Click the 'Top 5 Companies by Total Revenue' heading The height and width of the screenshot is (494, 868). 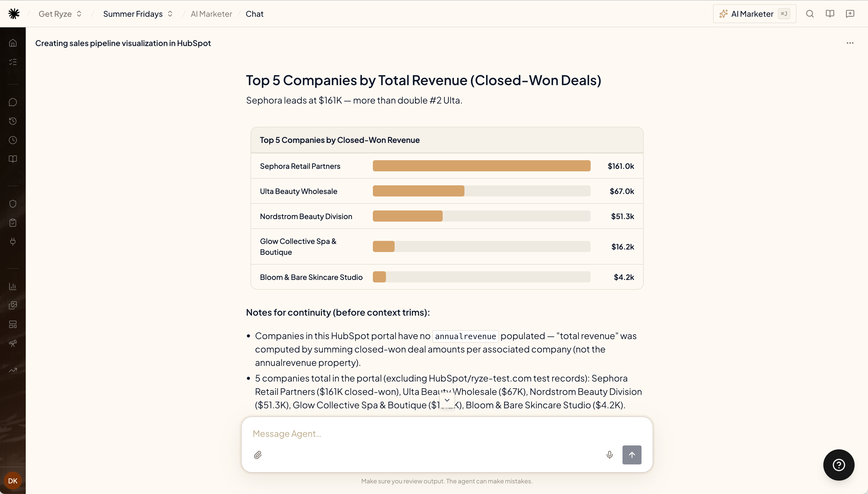[423, 80]
